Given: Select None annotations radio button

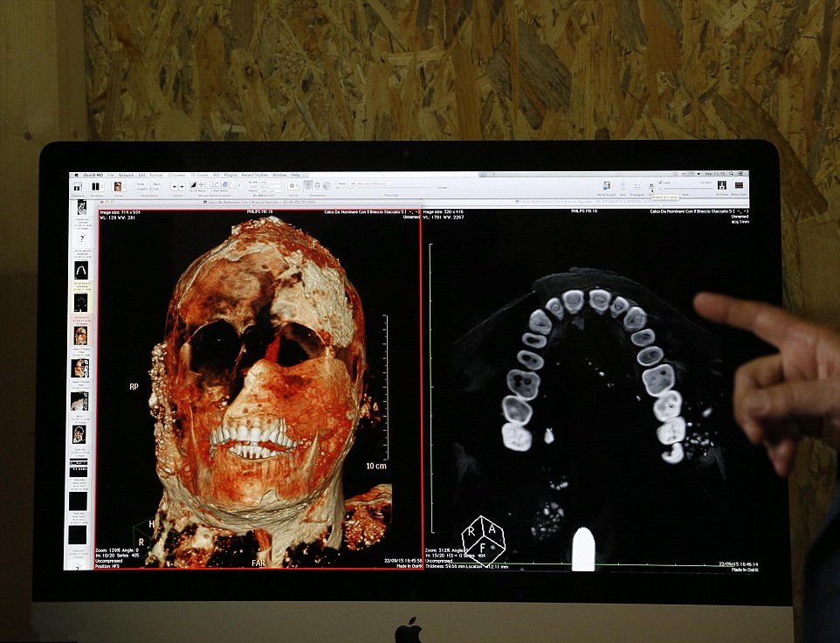Looking at the screenshot, I should 134,183.
